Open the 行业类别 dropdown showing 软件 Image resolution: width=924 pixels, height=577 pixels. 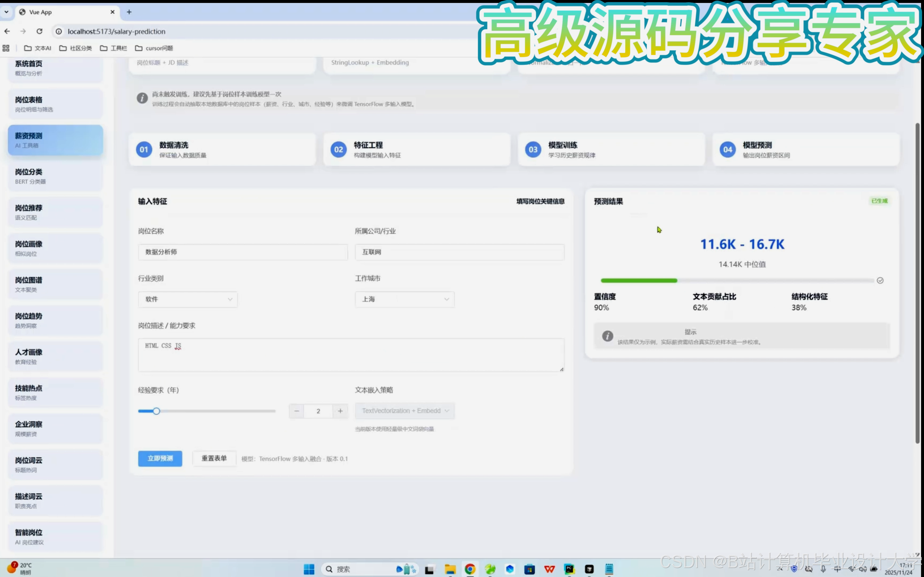pyautogui.click(x=187, y=299)
